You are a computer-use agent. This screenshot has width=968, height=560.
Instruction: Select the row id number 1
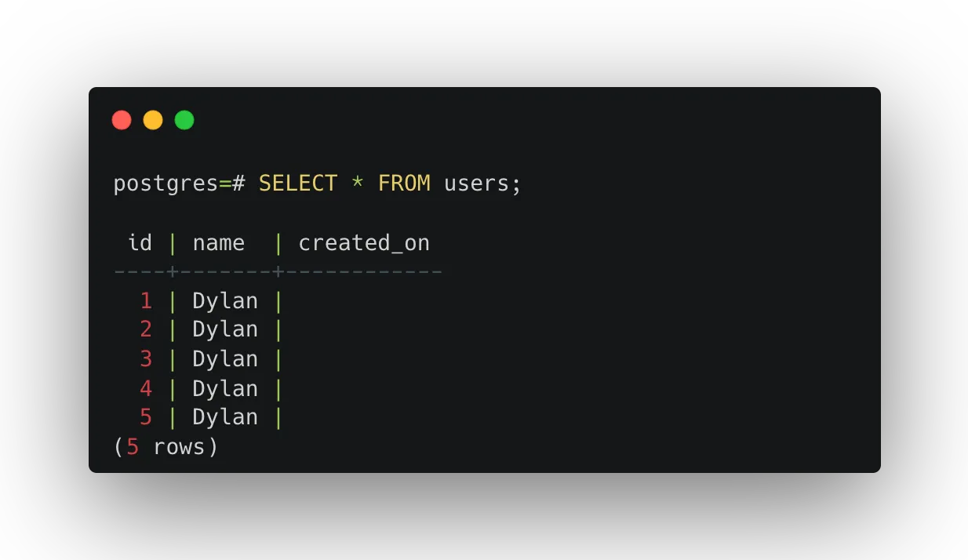[x=146, y=301]
